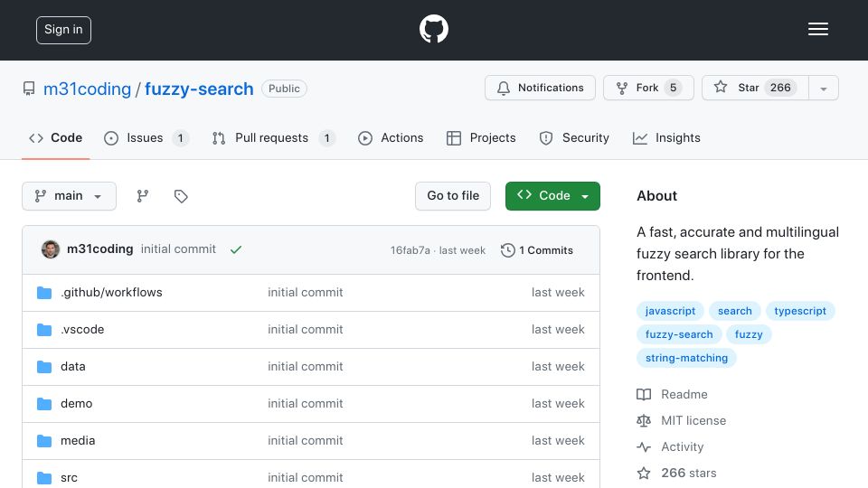Screen dimensions: 868x488
Task: Click the Pull requests counter badge
Action: (x=327, y=138)
